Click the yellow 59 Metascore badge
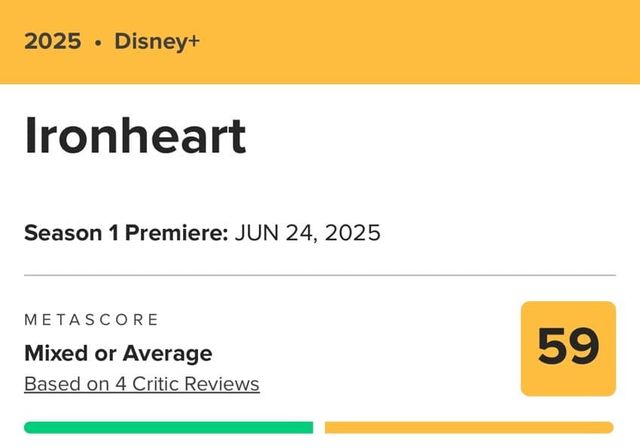Viewport: 640px width, 448px height. (x=568, y=348)
